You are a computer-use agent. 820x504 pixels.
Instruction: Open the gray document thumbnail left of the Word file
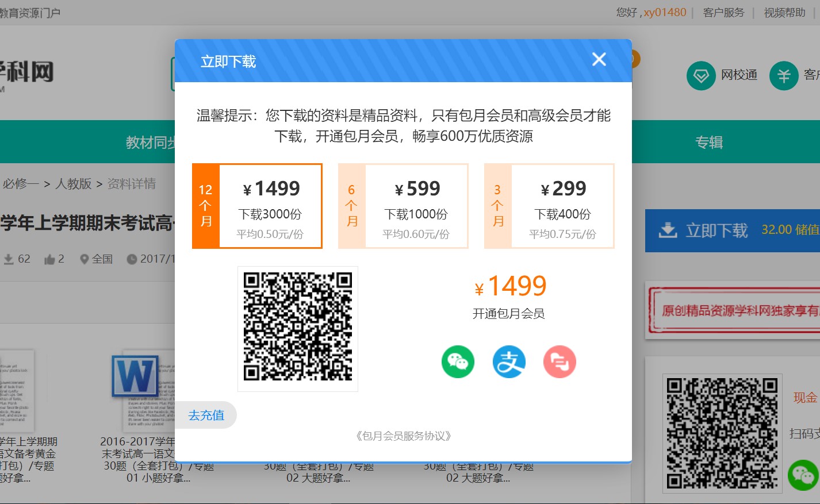[17, 391]
